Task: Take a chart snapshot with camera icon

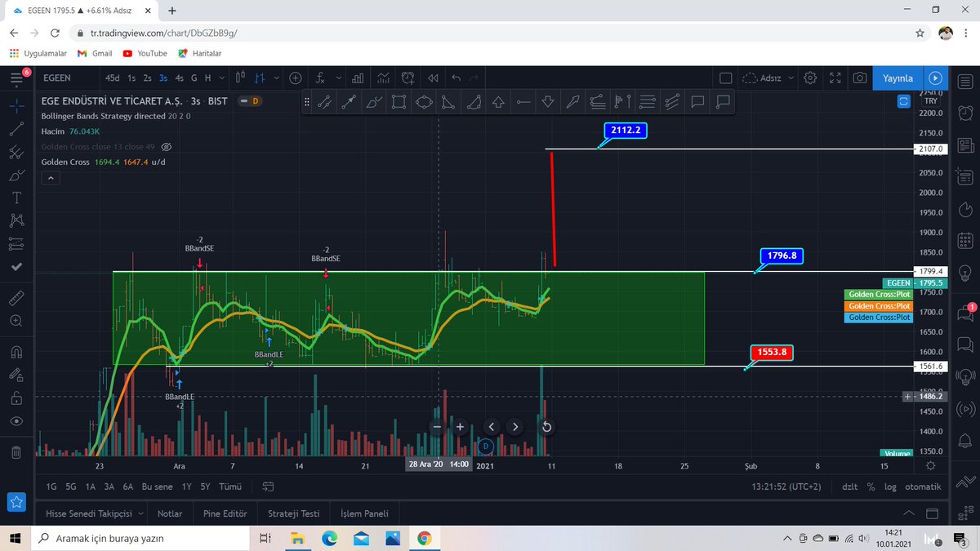Action: (859, 78)
